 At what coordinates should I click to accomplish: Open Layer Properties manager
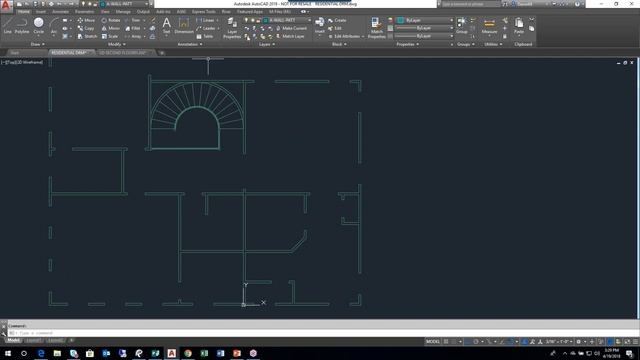[231, 28]
